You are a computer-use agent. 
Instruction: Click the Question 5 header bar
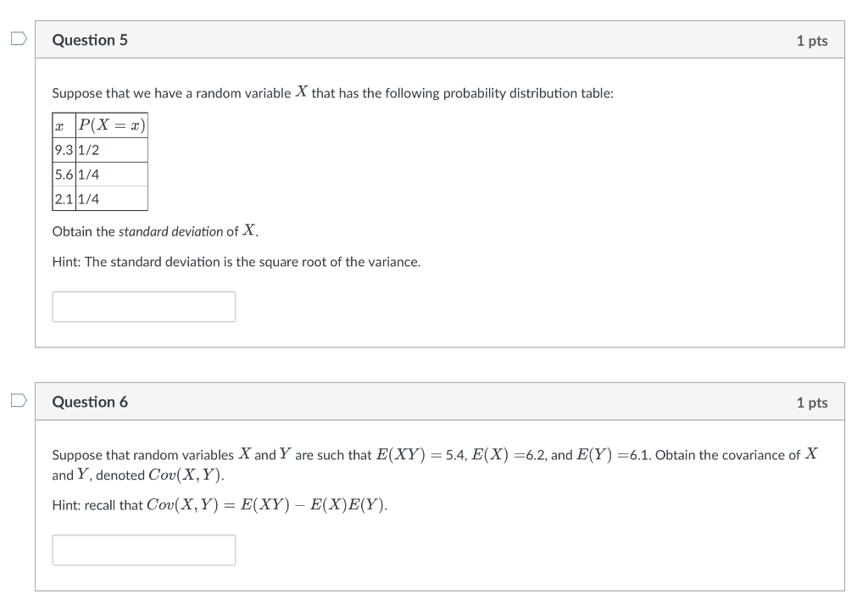439,39
